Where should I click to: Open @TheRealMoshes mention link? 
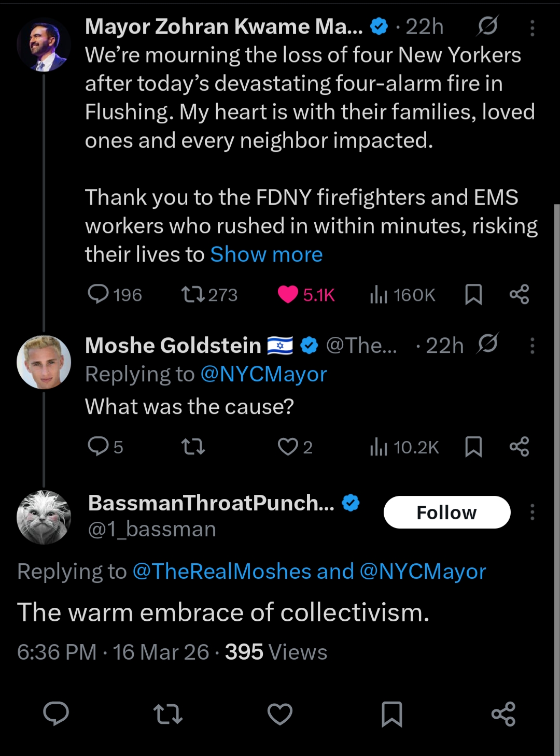pyautogui.click(x=222, y=571)
